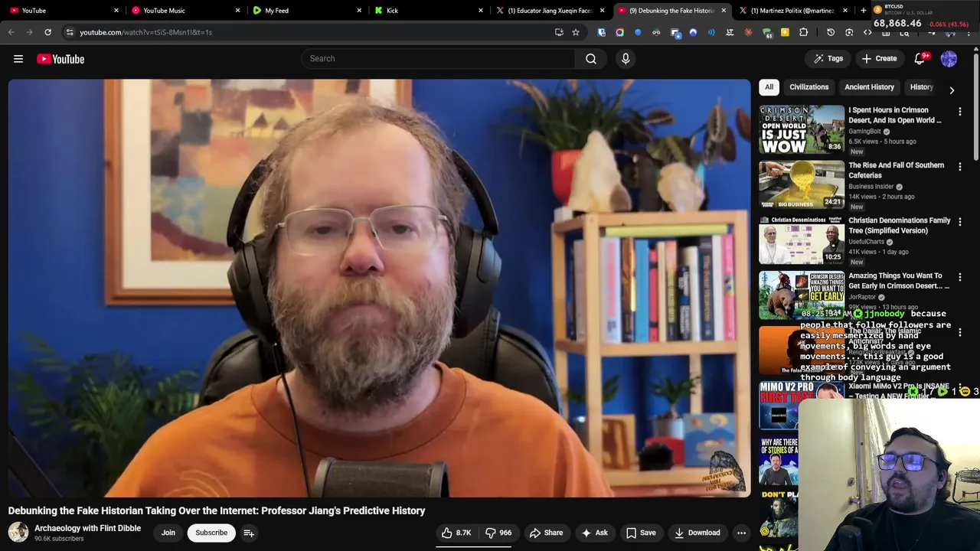Open the Tags extension button
This screenshot has width=980, height=551.
tap(828, 59)
